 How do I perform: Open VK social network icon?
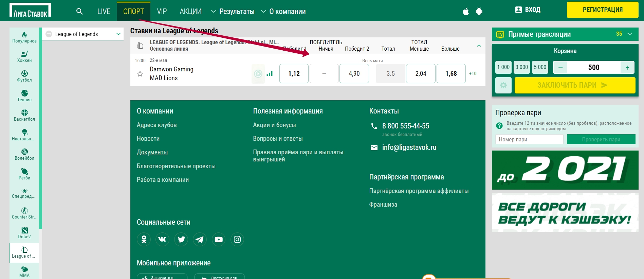point(162,239)
